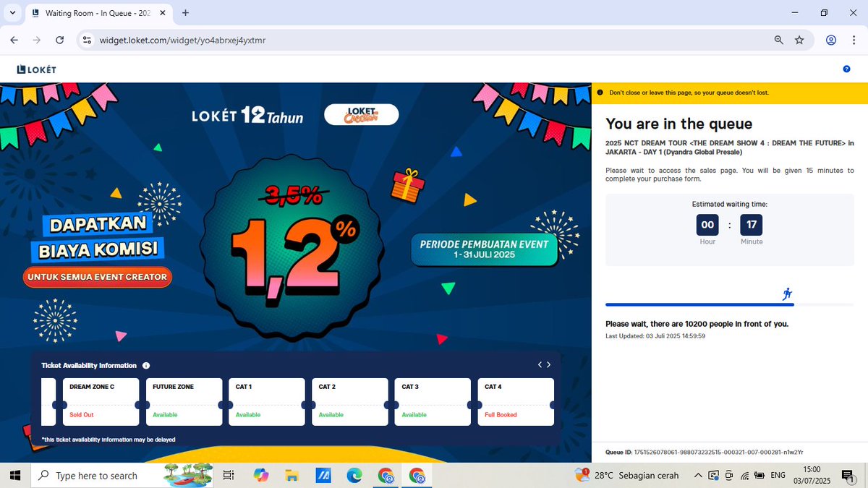Select the FUTURE ZONE ticket card
868x488 pixels.
coord(184,402)
